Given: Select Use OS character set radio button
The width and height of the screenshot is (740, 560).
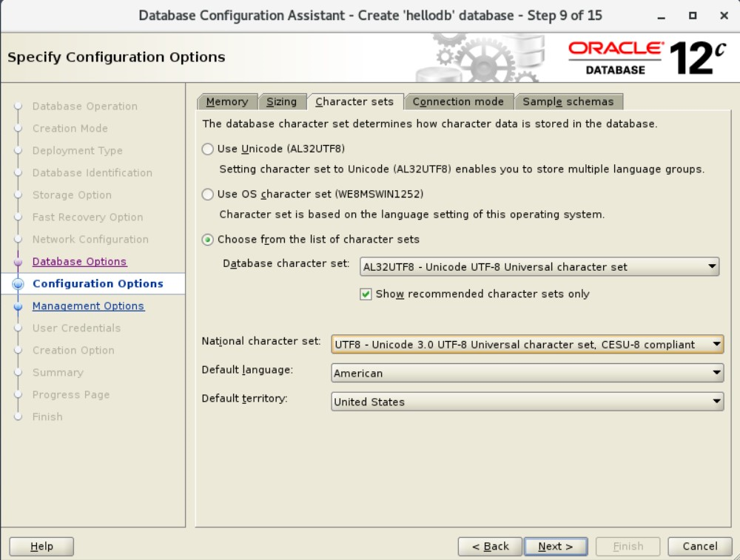Looking at the screenshot, I should (x=207, y=195).
